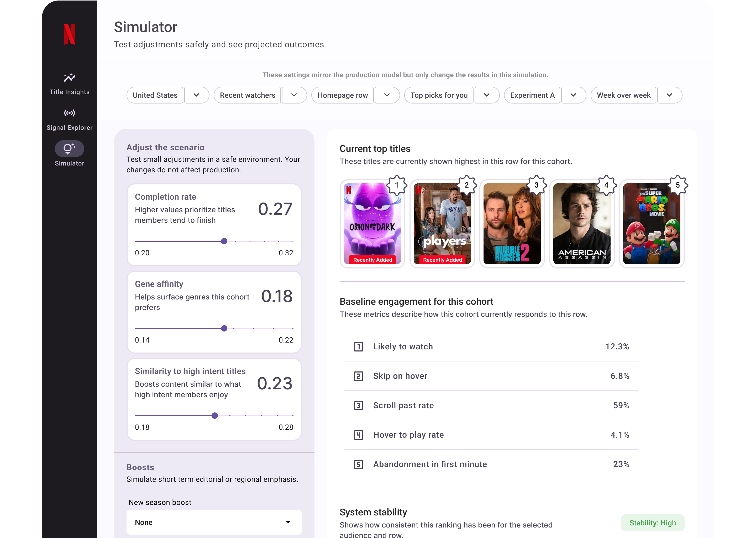Open the Title Insights sidebar icon
The height and width of the screenshot is (538, 756).
point(70,77)
